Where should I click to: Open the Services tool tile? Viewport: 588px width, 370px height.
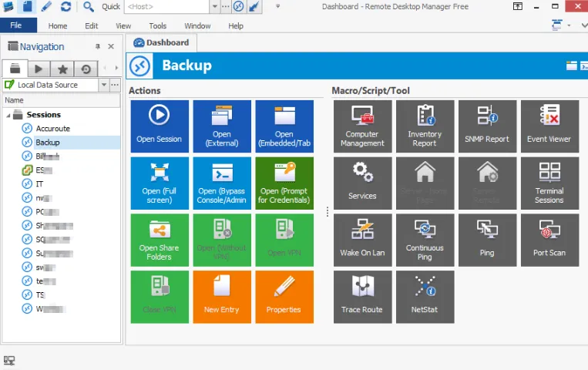pos(362,183)
